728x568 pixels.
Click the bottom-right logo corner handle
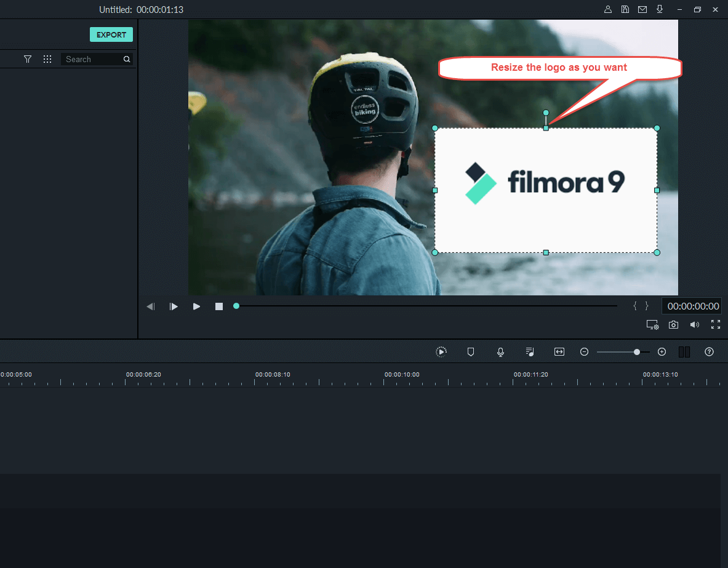coord(657,253)
